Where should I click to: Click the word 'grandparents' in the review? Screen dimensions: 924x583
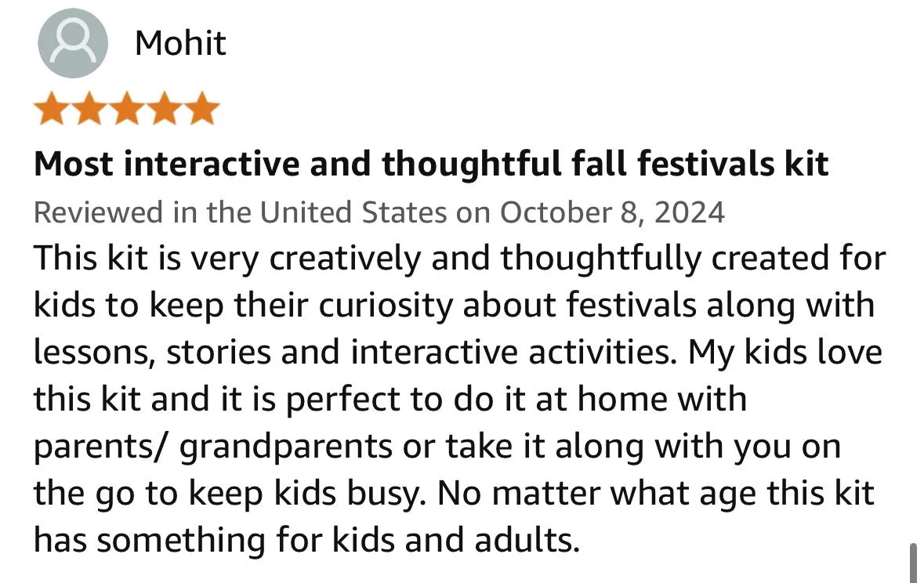pos(286,447)
